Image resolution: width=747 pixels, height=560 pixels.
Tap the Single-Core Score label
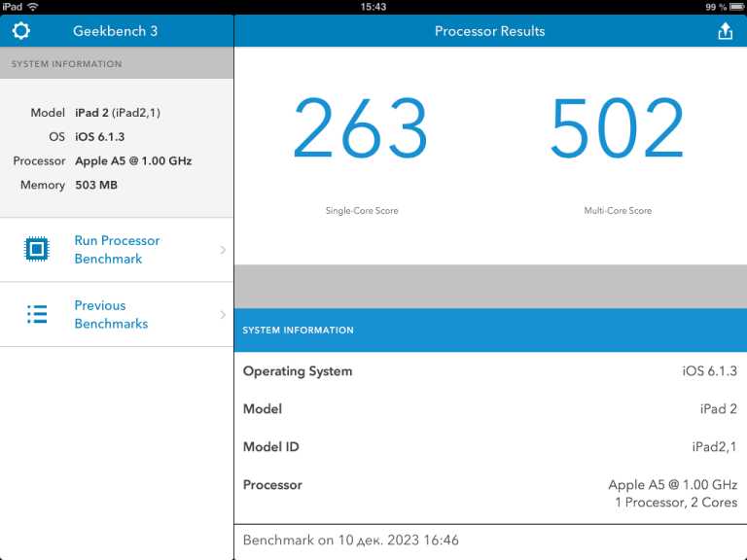click(x=362, y=210)
